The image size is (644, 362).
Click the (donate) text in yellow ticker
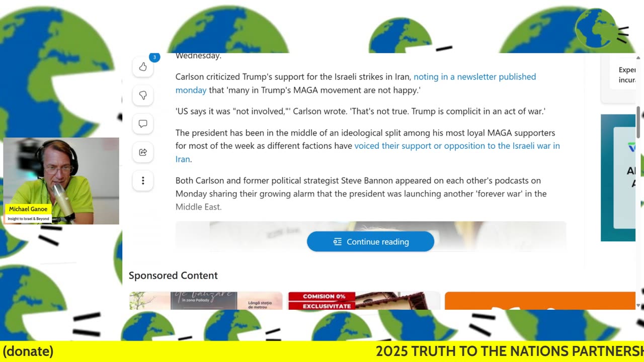pyautogui.click(x=28, y=351)
